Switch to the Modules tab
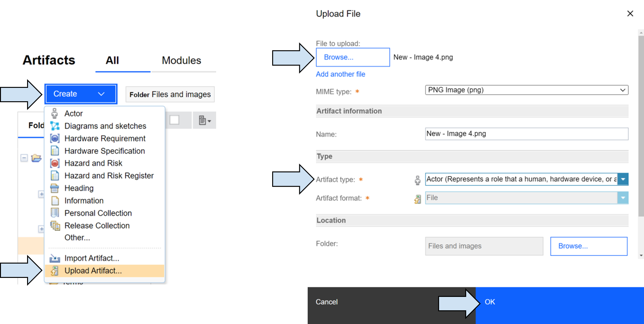644x324 pixels. click(182, 60)
